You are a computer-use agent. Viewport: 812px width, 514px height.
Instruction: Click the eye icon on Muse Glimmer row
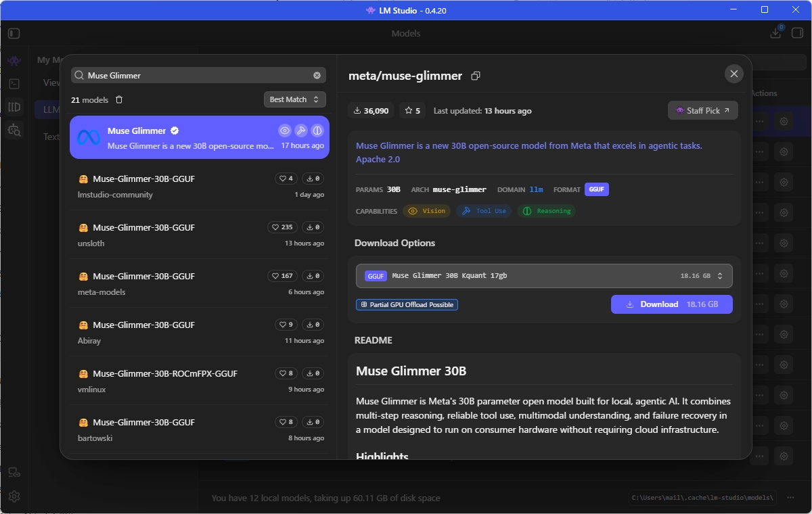pyautogui.click(x=285, y=131)
